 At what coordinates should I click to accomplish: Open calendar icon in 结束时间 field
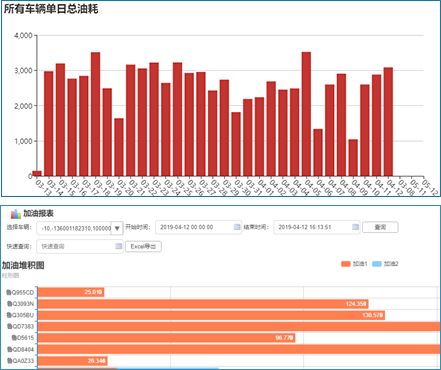tap(355, 227)
